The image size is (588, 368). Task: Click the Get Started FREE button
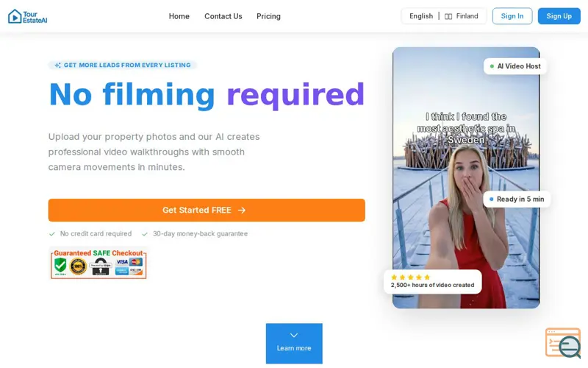[x=207, y=210]
